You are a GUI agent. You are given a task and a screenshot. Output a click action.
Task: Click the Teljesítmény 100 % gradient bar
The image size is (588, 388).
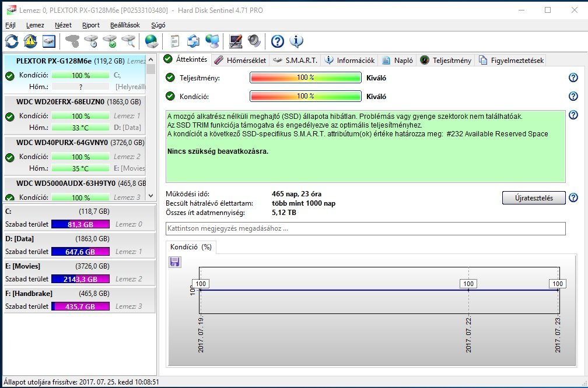pos(306,77)
